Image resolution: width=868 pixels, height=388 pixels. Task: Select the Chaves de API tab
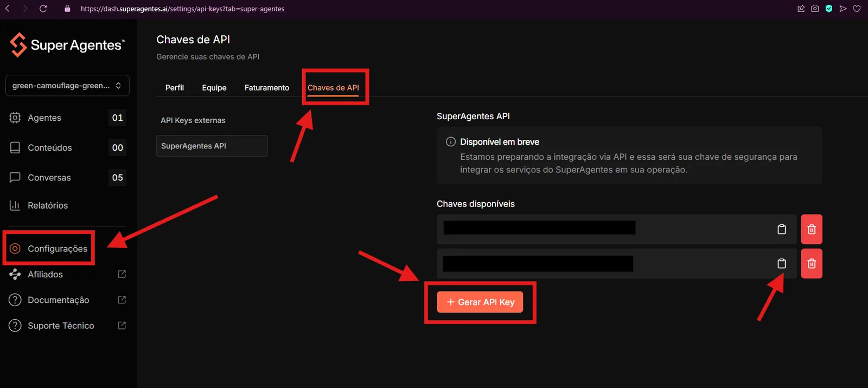point(333,87)
